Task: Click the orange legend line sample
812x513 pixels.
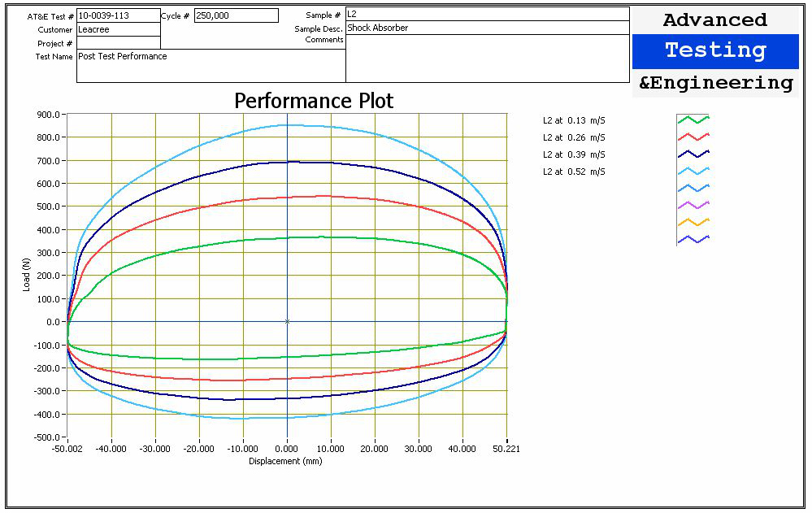Action: click(693, 221)
